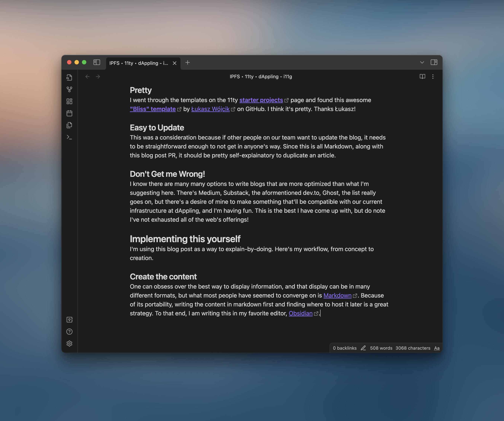This screenshot has height=421, width=504.
Task: Click the 'starter projects' hyperlink
Action: click(x=261, y=100)
